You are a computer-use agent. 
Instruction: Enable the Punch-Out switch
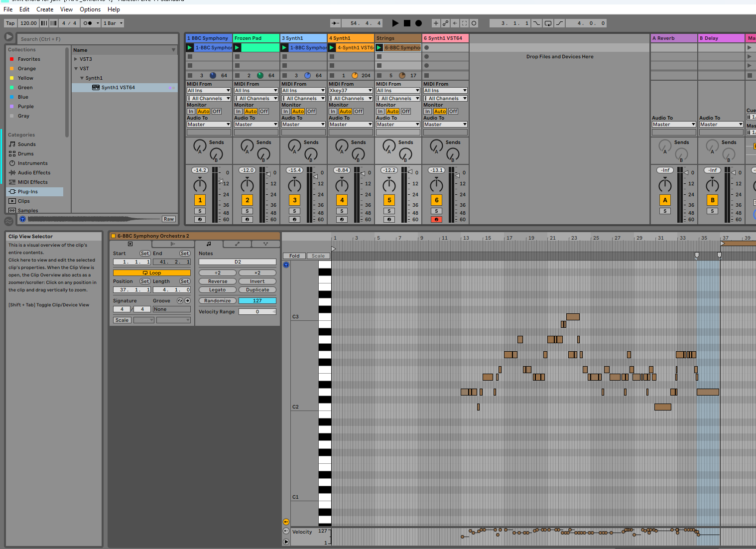point(560,23)
